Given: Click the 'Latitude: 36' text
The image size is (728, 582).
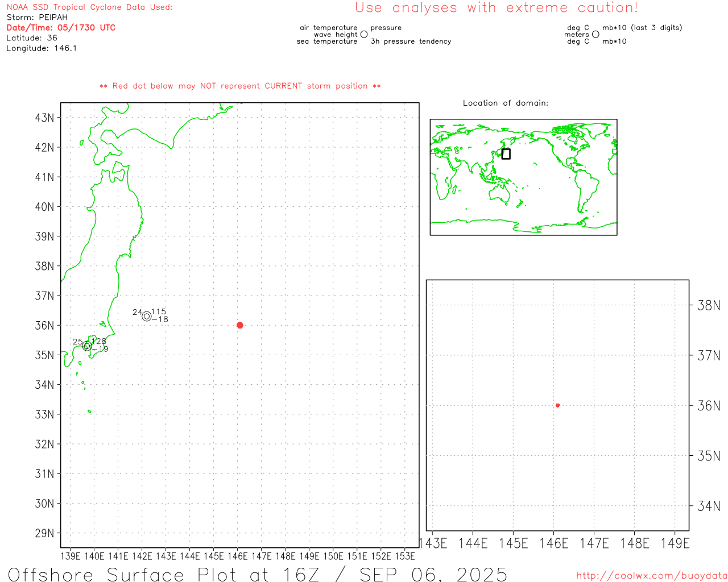Looking at the screenshot, I should coord(32,38).
